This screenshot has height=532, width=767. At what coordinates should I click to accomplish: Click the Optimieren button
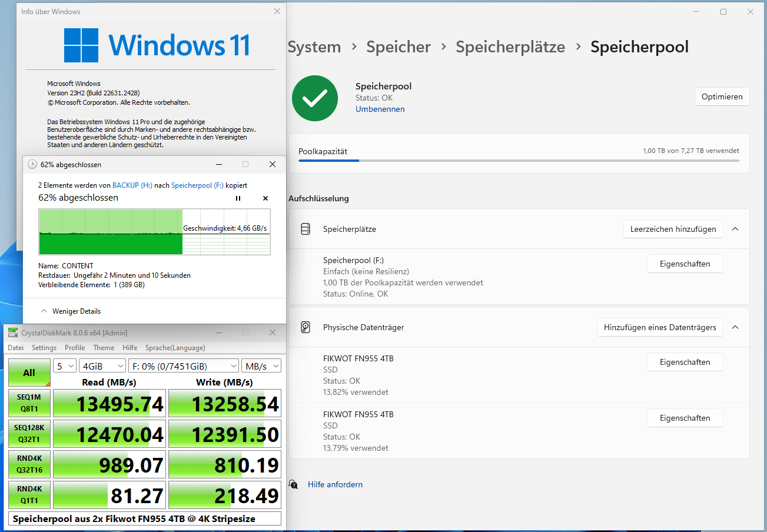[722, 97]
